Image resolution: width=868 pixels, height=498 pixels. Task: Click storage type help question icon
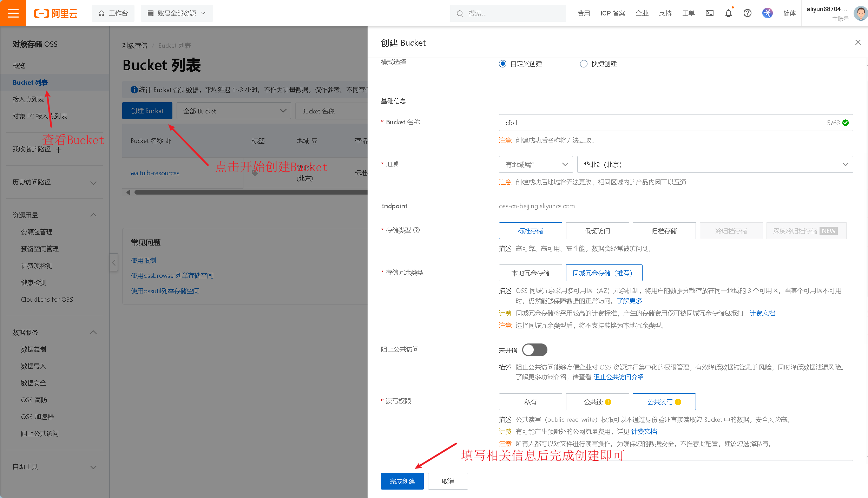click(x=416, y=230)
